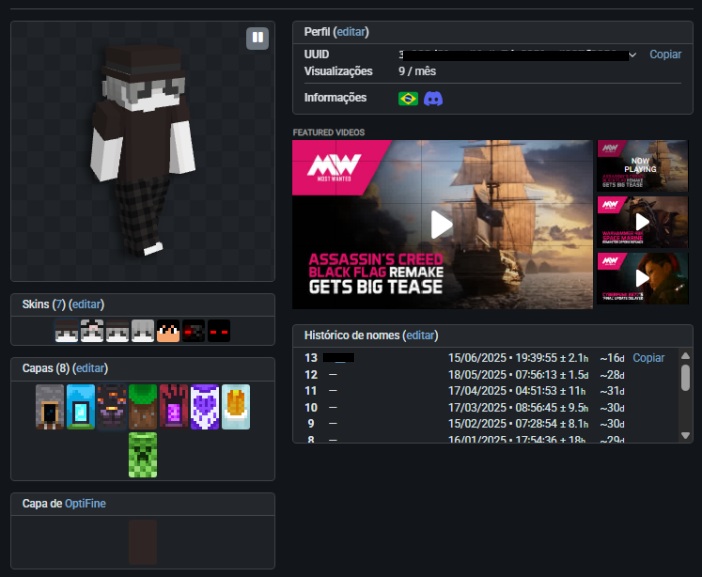Select the orange-faced skin head
Viewport: 702px width, 577px height.
click(x=168, y=331)
